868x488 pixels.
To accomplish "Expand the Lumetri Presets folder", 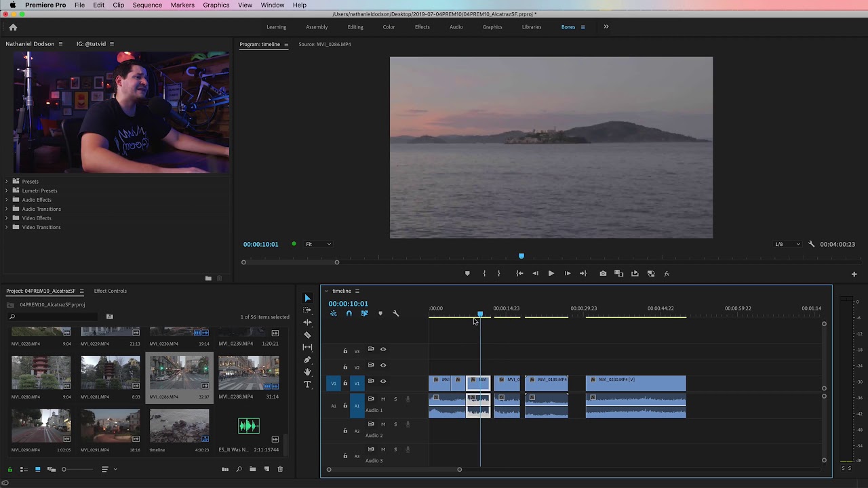I will coord(7,190).
